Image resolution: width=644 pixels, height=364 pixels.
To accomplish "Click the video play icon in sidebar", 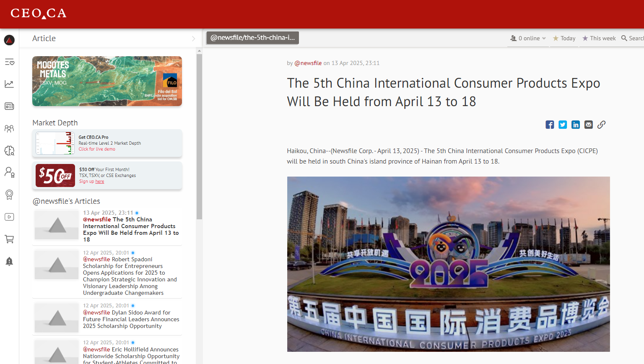I will pos(9,217).
